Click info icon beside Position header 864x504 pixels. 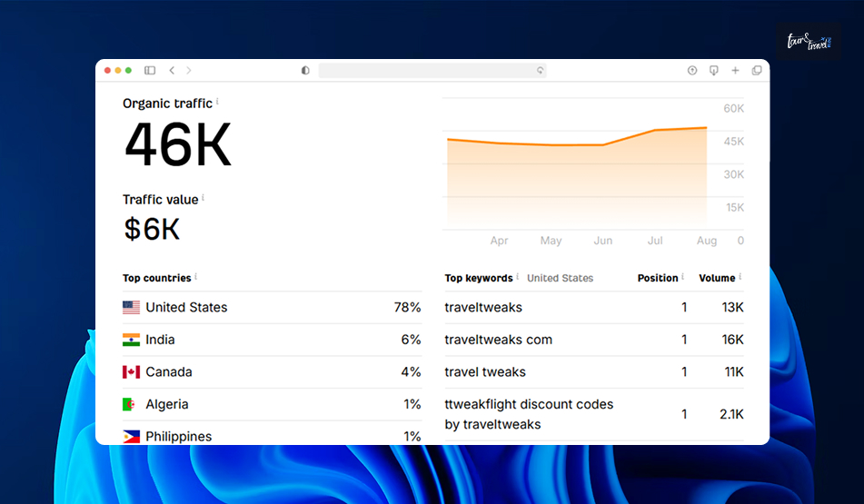pos(682,276)
